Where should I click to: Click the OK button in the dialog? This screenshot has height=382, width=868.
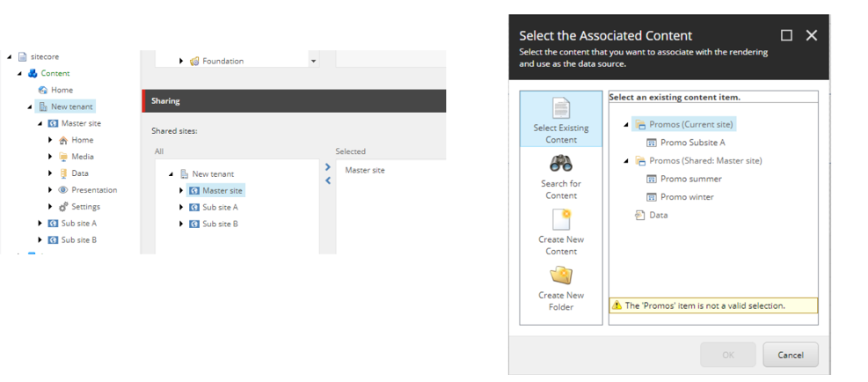728,355
